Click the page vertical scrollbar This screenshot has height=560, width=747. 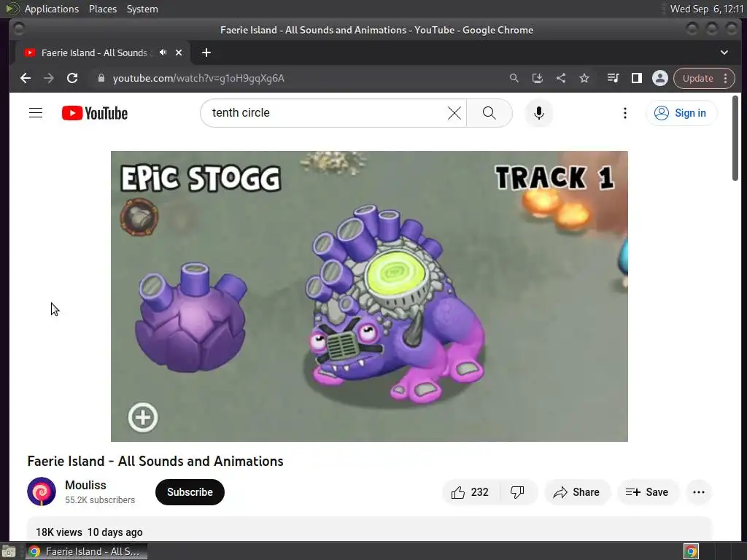tap(735, 138)
